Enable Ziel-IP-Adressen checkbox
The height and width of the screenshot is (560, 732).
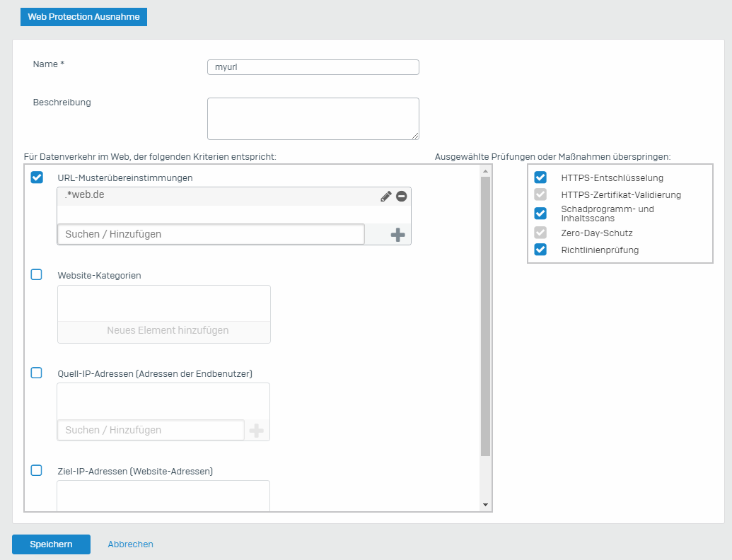coord(36,470)
